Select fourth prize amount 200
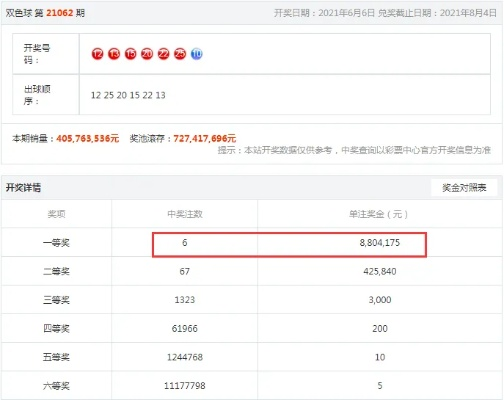 tap(380, 329)
